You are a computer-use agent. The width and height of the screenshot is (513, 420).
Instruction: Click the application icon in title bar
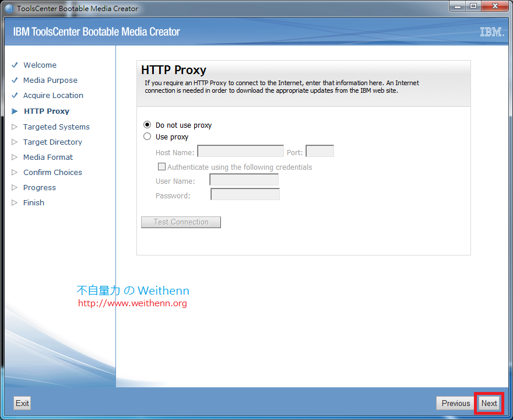(x=9, y=8)
